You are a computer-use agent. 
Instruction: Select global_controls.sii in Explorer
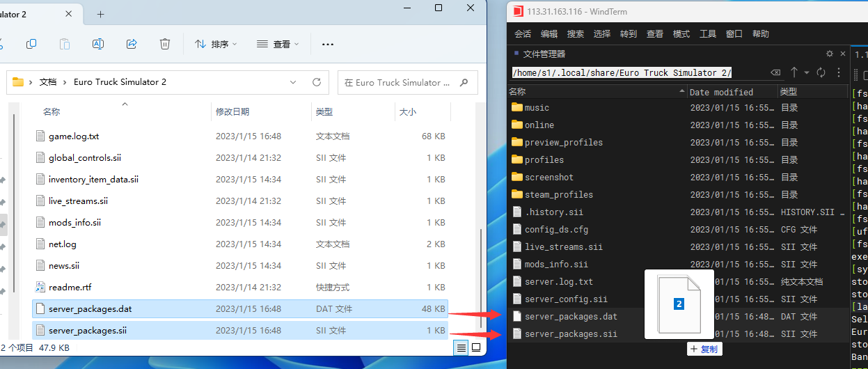click(241, 158)
